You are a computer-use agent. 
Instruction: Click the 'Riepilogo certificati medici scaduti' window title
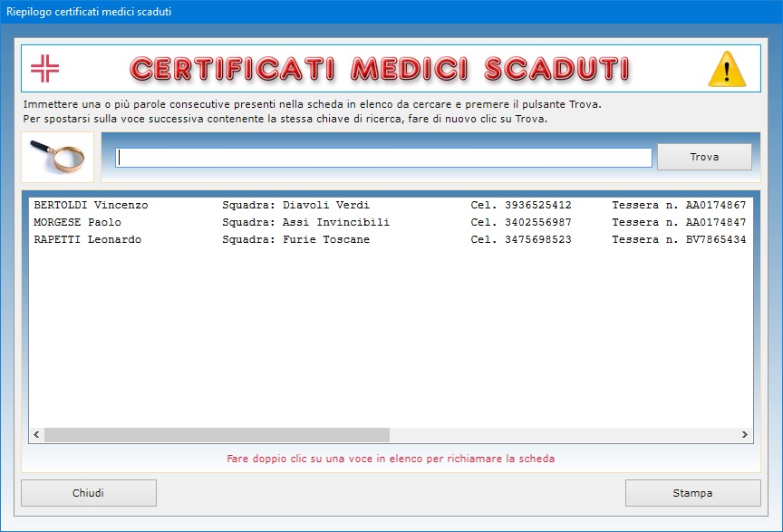pyautogui.click(x=89, y=12)
